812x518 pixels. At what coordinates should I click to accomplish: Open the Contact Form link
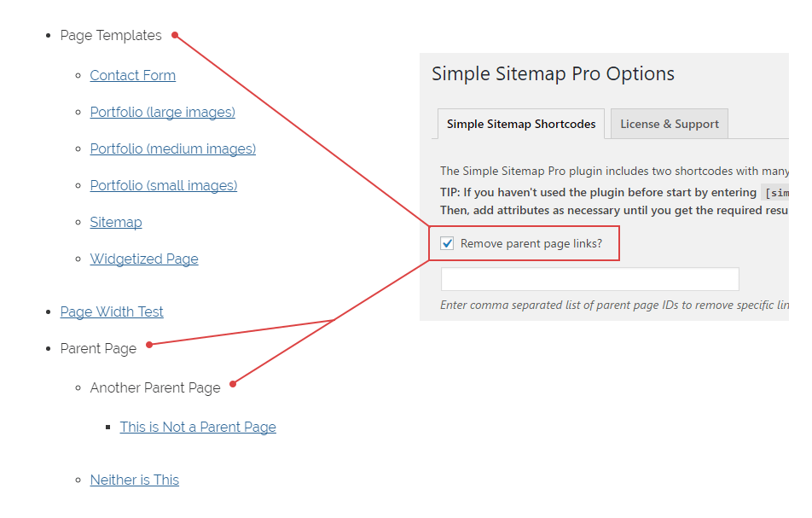tap(132, 75)
